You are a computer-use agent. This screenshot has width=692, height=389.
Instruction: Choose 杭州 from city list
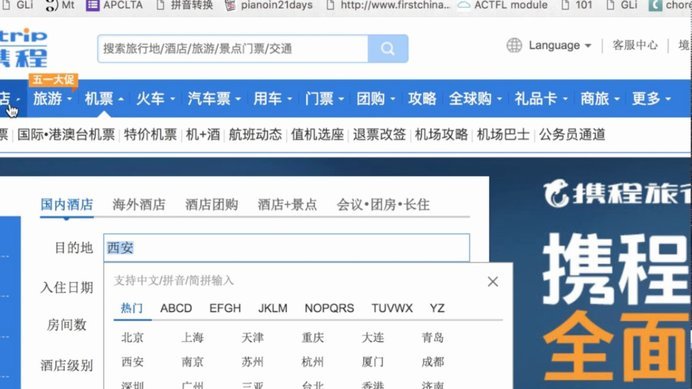click(x=312, y=362)
